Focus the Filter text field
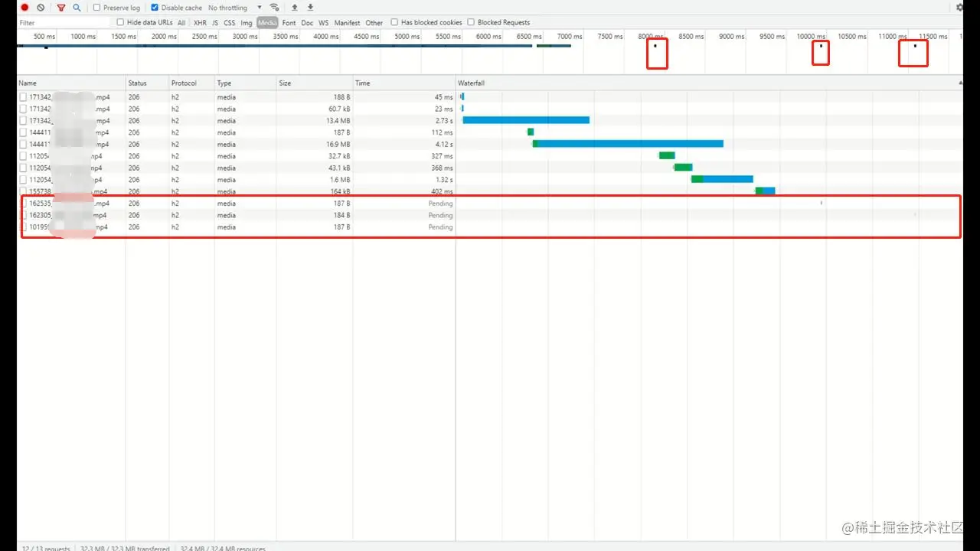980x551 pixels. pyautogui.click(x=65, y=23)
